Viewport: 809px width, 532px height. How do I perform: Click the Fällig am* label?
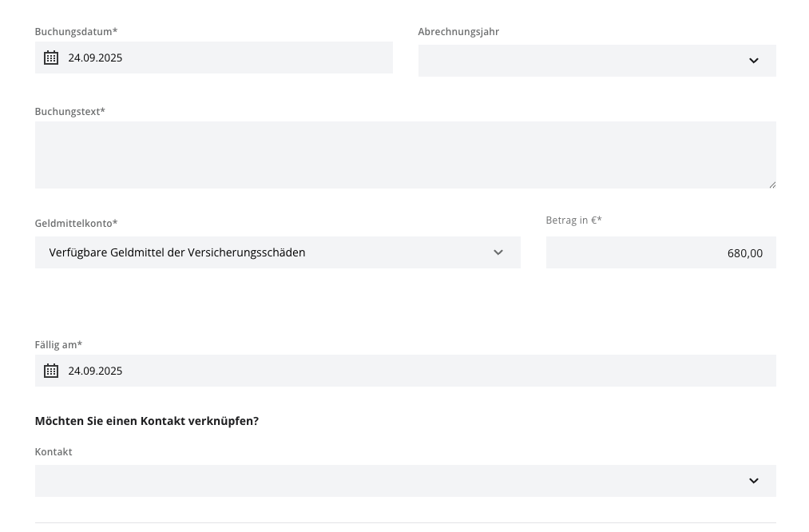(x=58, y=345)
